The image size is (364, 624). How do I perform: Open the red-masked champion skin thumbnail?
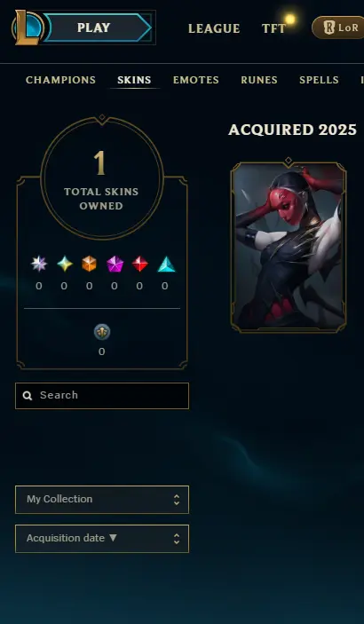tap(289, 247)
